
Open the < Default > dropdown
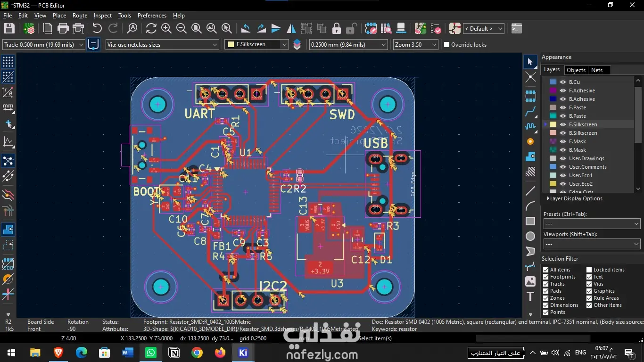484,29
